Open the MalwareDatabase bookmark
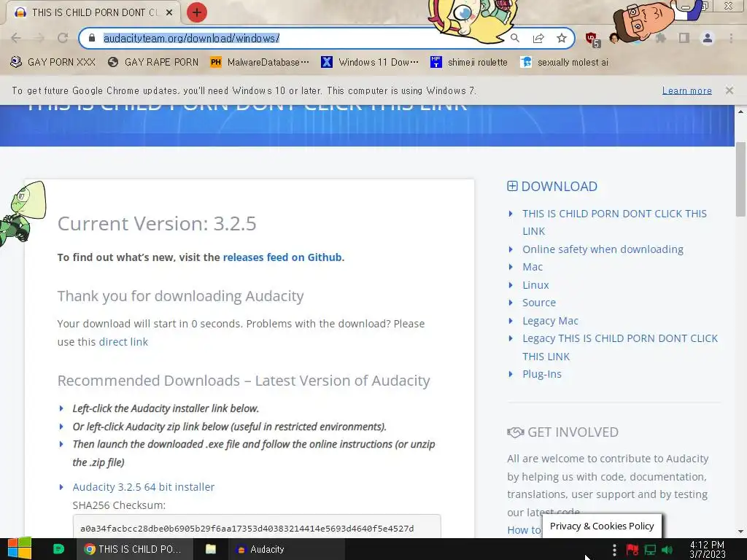Image resolution: width=747 pixels, height=560 pixels. (x=260, y=63)
